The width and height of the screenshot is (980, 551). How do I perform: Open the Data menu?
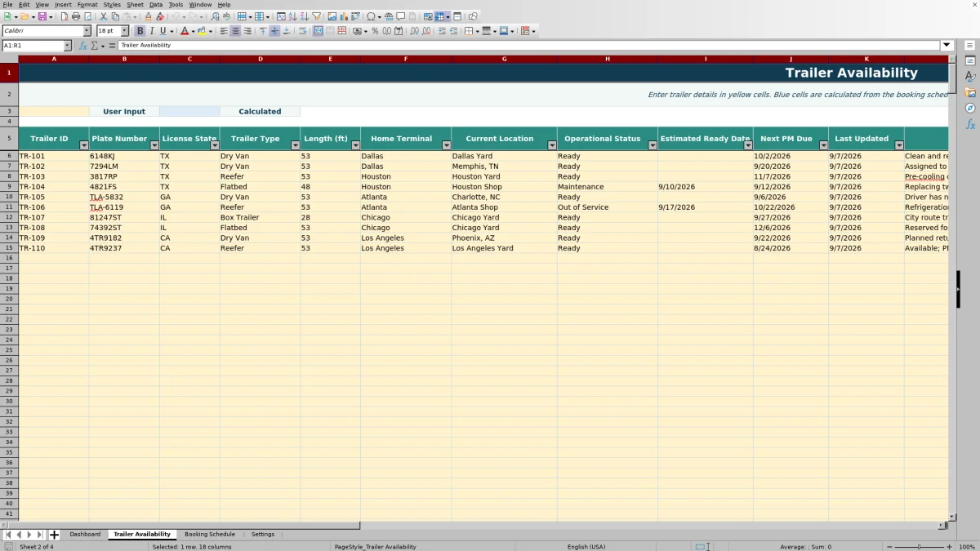click(156, 5)
